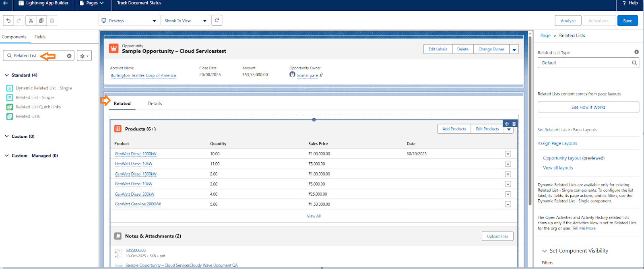The width and height of the screenshot is (644, 269).
Task: Collapse the Standard components section
Action: (x=7, y=75)
